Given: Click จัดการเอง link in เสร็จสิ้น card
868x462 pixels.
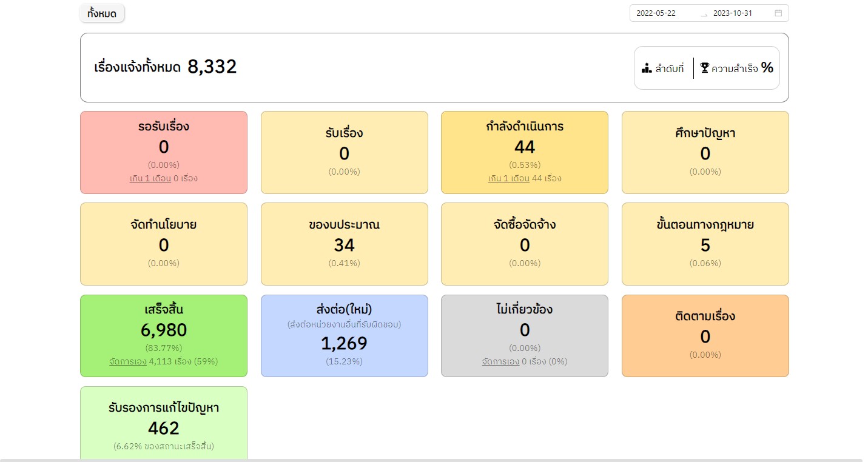Looking at the screenshot, I should pos(127,361).
